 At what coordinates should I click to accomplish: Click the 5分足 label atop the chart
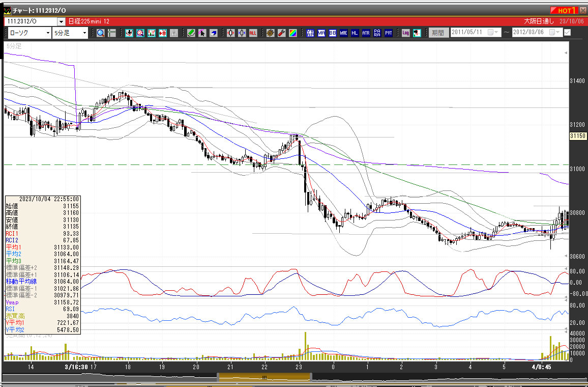14,46
